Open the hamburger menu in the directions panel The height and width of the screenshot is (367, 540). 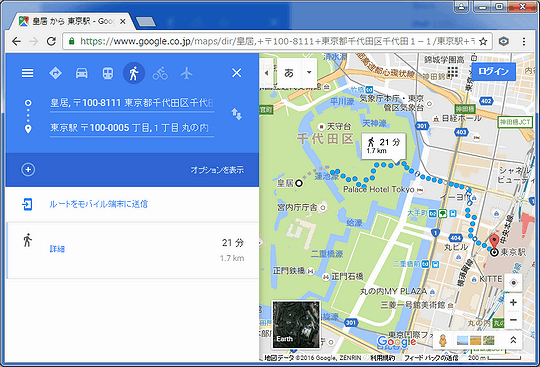(x=28, y=73)
